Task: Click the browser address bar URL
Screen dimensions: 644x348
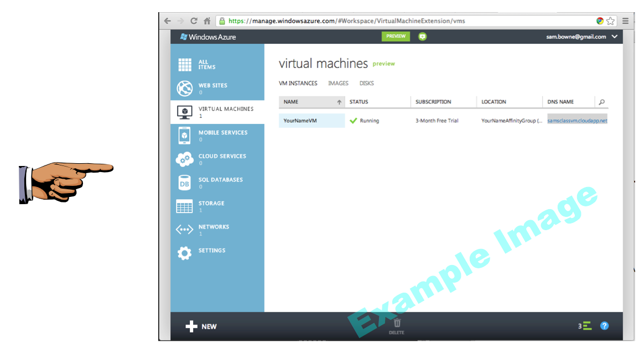Action: 347,21
